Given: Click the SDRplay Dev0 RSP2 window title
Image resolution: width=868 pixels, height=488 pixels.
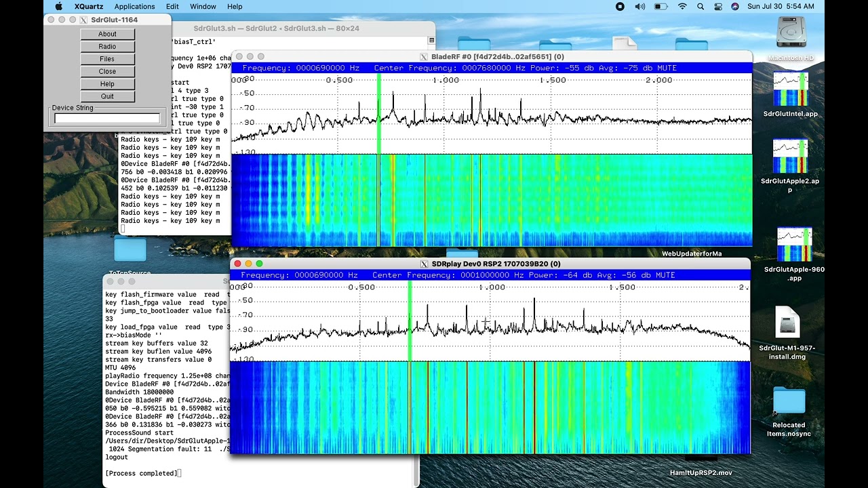Looking at the screenshot, I should 496,264.
